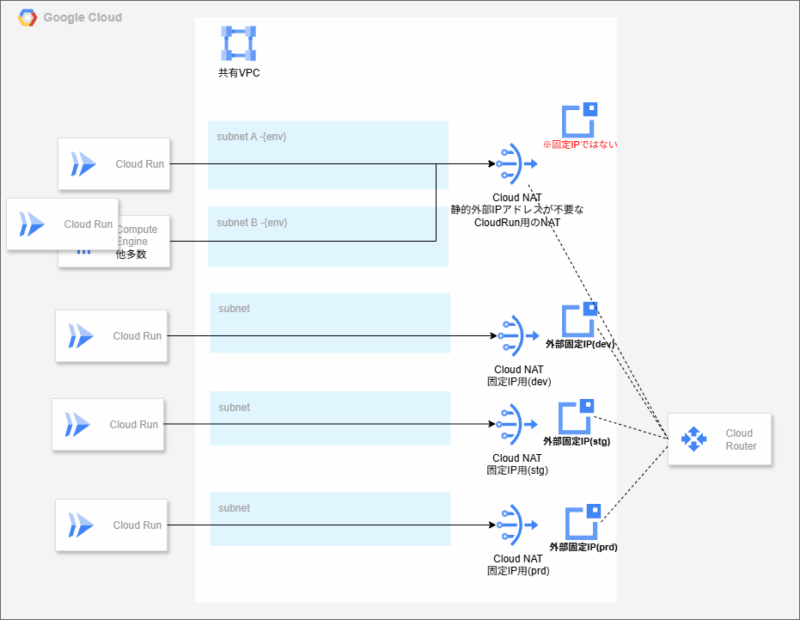800x620 pixels.
Task: Select the IP address icon above ※固定IPではない
Action: [x=580, y=119]
